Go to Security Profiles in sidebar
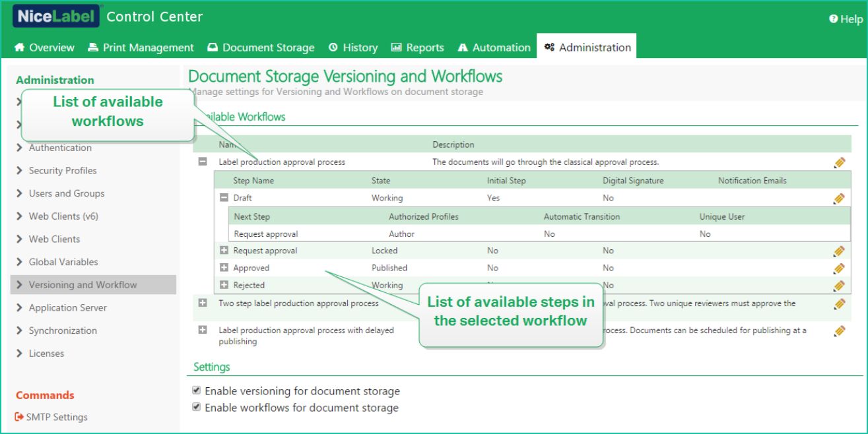 pos(62,171)
